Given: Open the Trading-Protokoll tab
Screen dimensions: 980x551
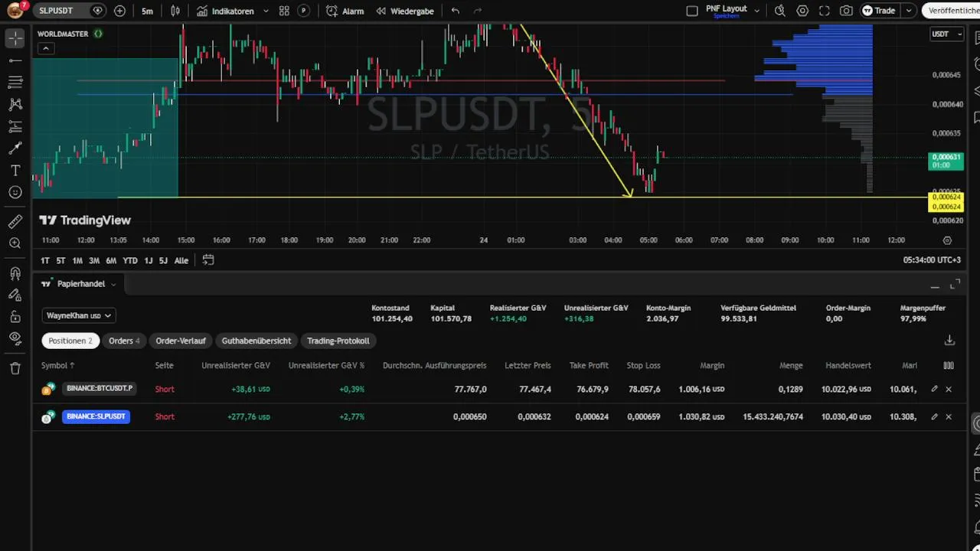Looking at the screenshot, I should tap(338, 341).
